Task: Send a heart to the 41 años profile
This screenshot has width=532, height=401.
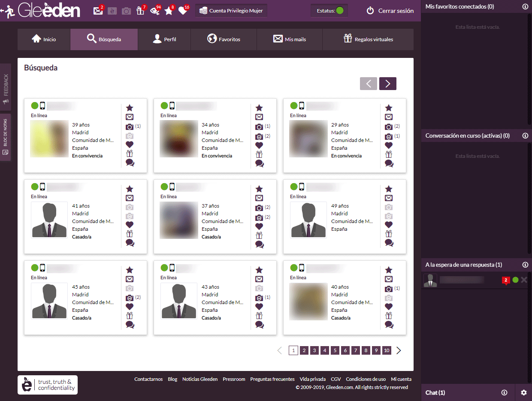Action: pos(130,225)
